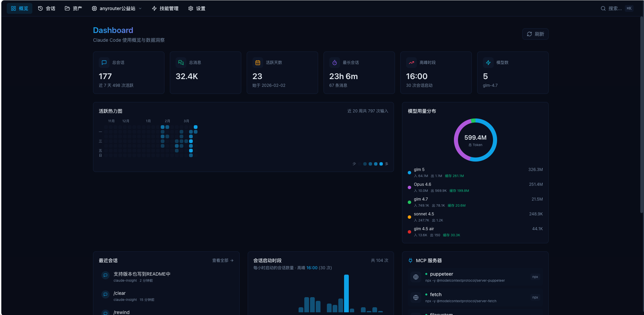Image resolution: width=644 pixels, height=315 pixels.
Task: Click the 最长会话 timer icon
Action: 334,62
